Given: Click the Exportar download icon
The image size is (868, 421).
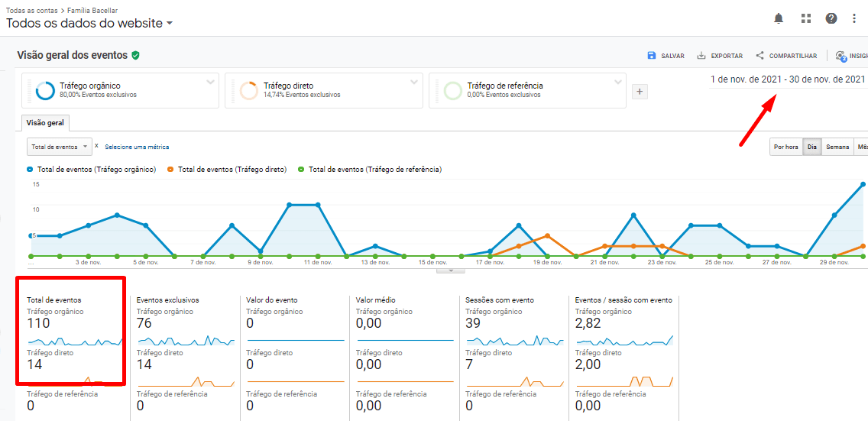Looking at the screenshot, I should click(x=701, y=56).
